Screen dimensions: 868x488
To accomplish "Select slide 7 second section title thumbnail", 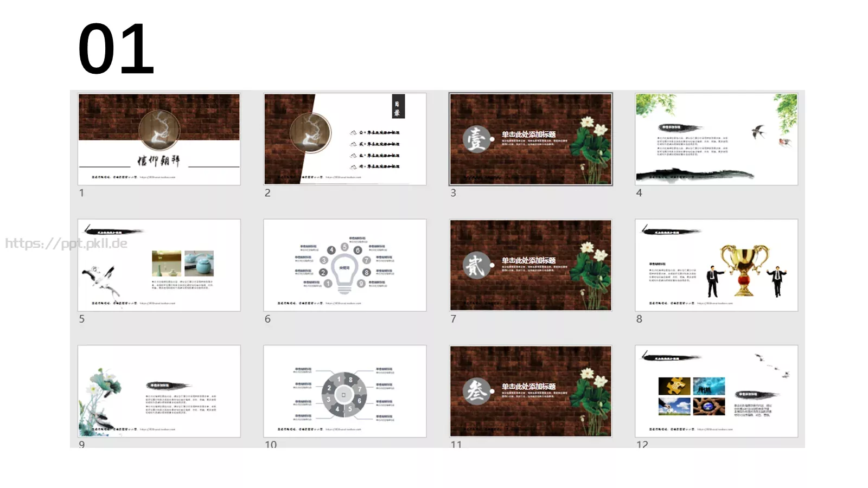I will 531,265.
